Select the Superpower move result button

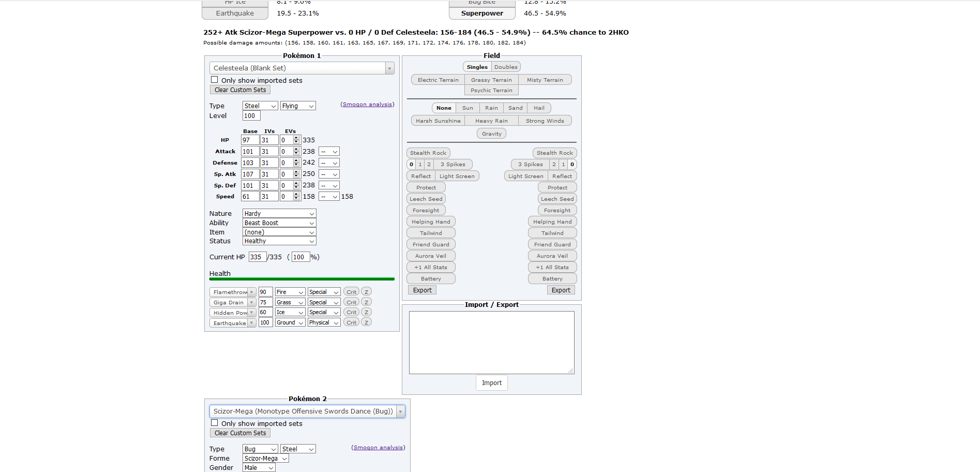click(x=482, y=13)
